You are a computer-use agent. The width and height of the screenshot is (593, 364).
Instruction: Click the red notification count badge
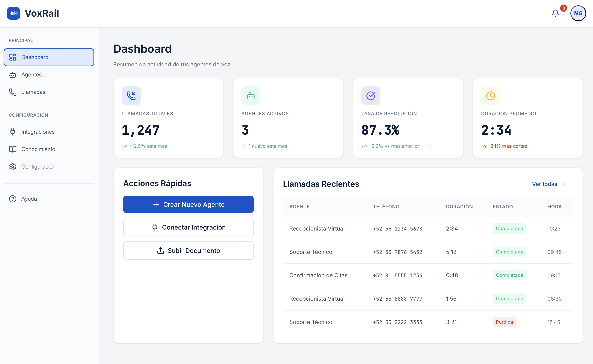point(563,8)
